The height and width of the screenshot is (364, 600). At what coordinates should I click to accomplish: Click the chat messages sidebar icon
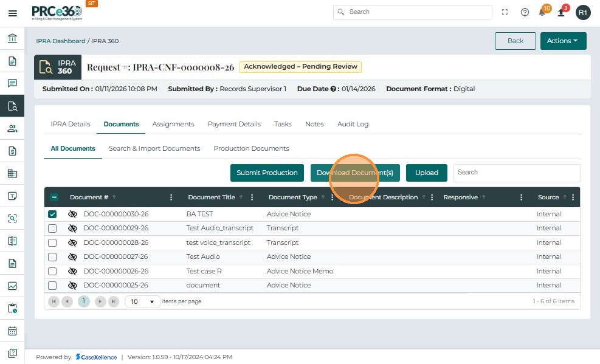coord(12,83)
